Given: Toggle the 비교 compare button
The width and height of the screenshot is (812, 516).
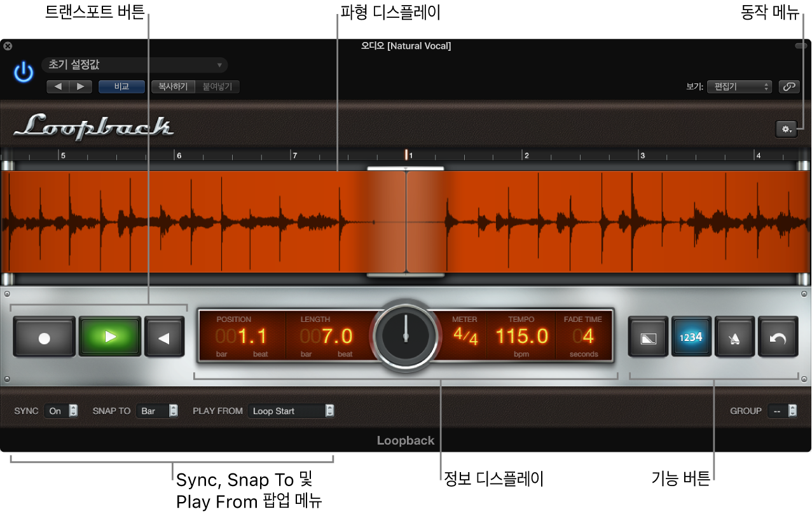Looking at the screenshot, I should coord(121,87).
